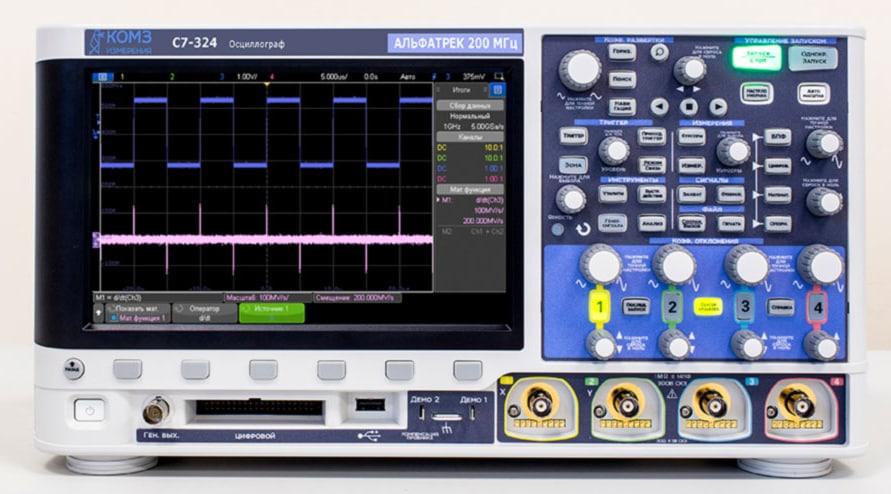Open the Авто trigger mode indicator
The height and width of the screenshot is (494, 891).
tap(407, 76)
